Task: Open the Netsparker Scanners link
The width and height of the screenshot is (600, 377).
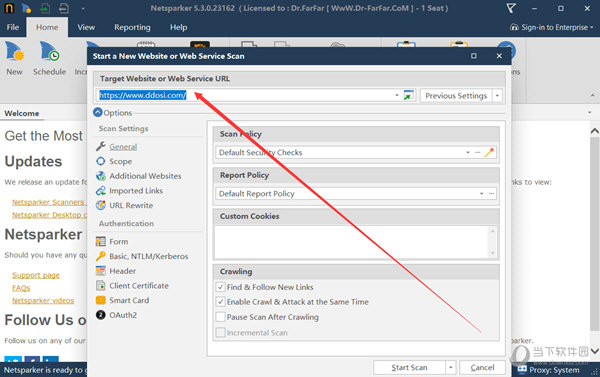Action: tap(48, 202)
